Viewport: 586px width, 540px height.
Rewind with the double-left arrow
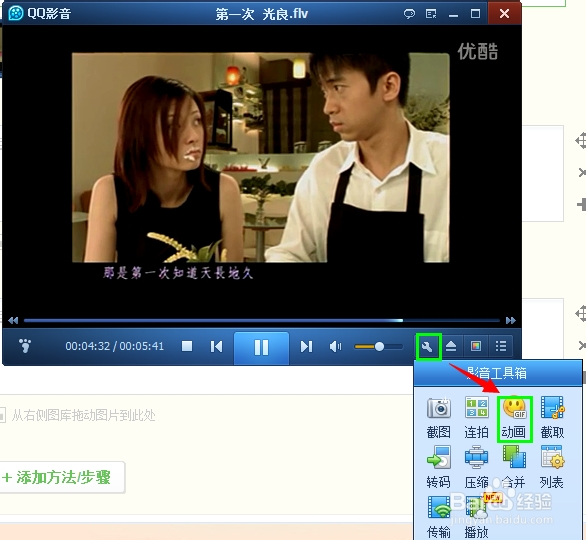coord(13,320)
